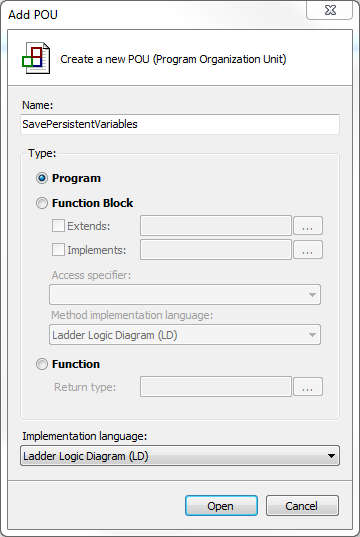Select the Function radio button

42,364
